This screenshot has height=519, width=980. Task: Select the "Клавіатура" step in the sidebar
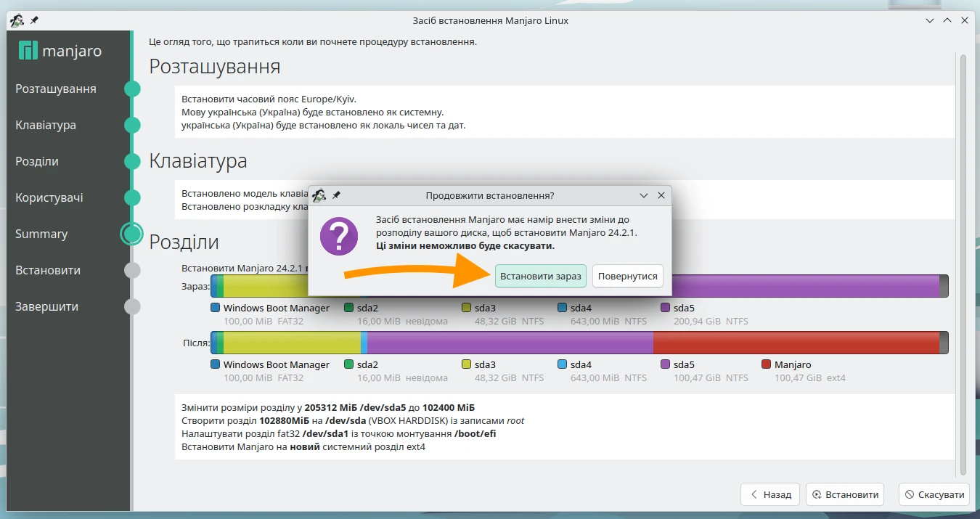point(46,125)
